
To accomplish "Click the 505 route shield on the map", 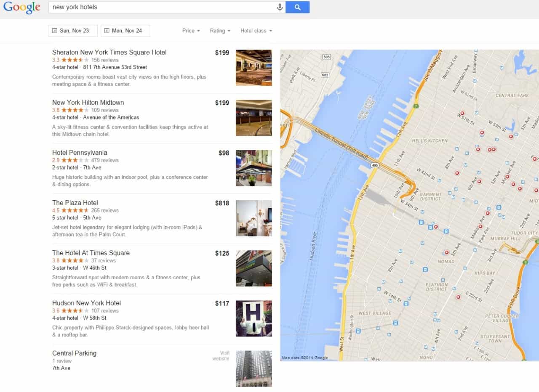I will point(326,57).
